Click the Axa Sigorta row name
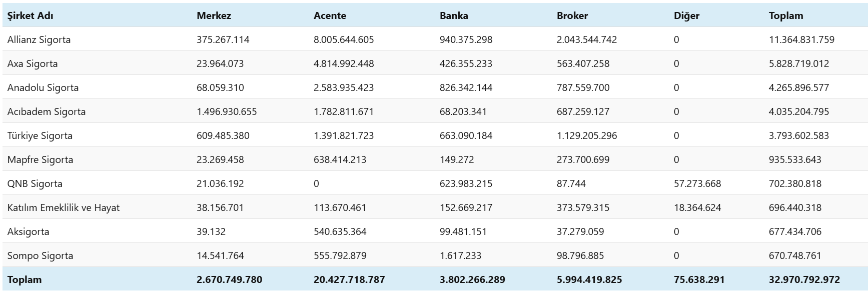The image size is (868, 295). click(x=33, y=63)
